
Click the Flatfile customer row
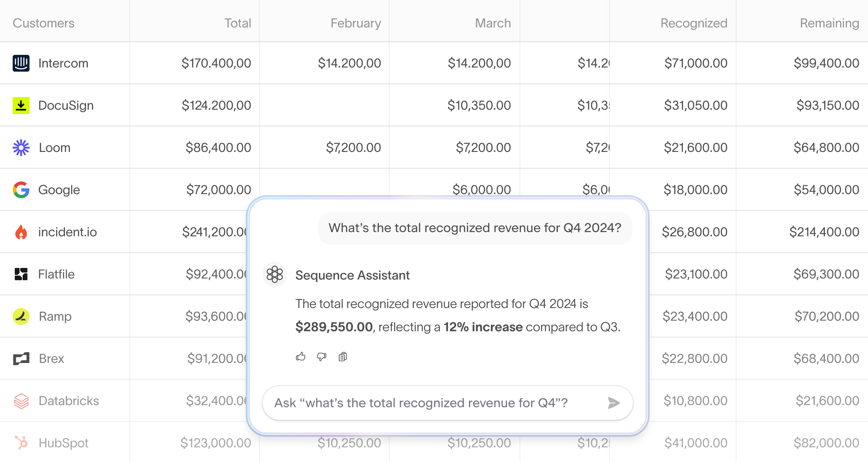point(56,274)
